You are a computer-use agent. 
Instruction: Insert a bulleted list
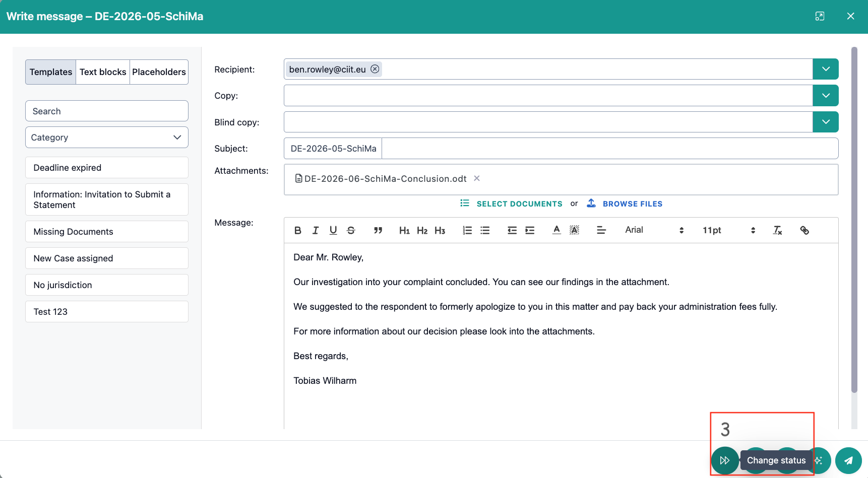click(x=485, y=230)
